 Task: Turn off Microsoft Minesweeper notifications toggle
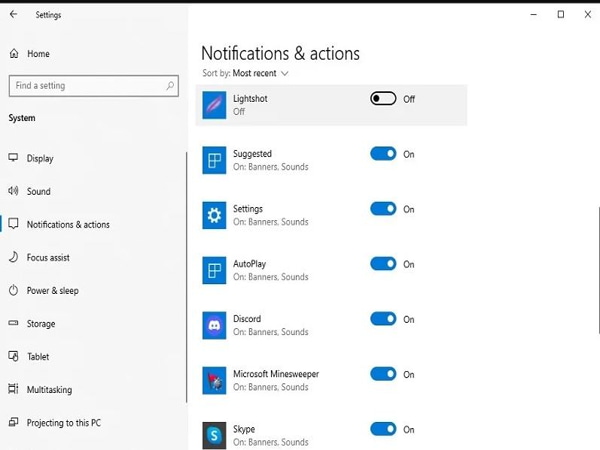(383, 374)
